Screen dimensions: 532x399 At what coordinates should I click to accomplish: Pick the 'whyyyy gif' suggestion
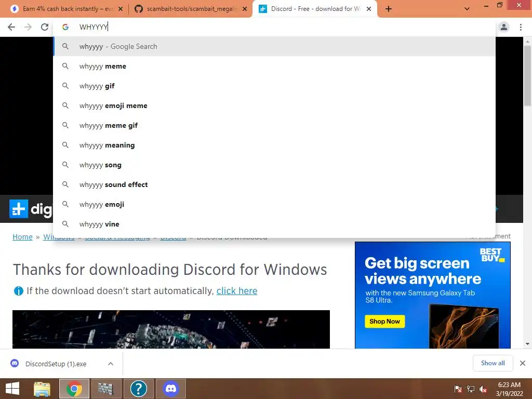tap(274, 86)
